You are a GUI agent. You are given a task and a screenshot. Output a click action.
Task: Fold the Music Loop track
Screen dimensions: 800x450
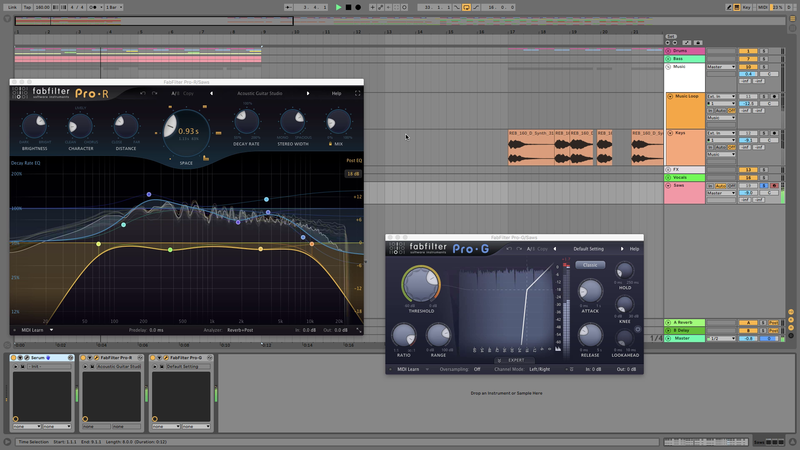click(x=670, y=96)
